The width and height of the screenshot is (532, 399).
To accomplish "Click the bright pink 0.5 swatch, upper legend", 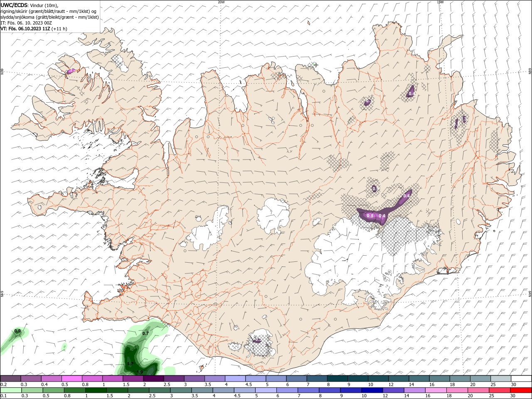I will click(72, 379).
